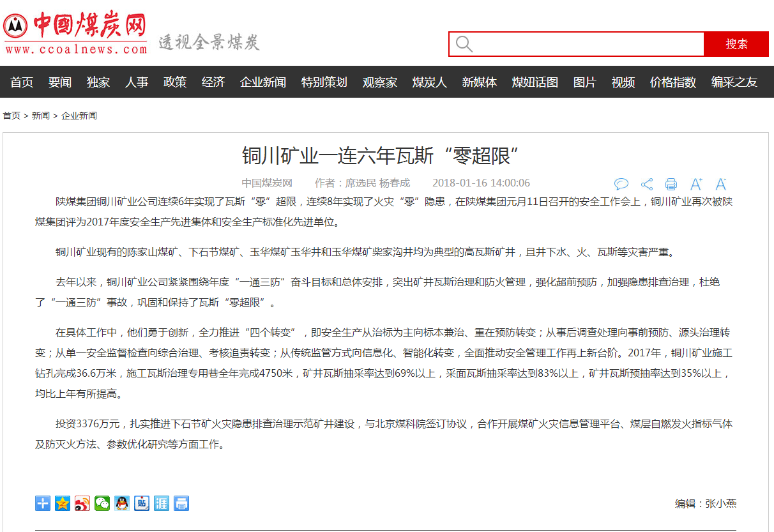
Task: Click the 中国煤炭网 source link under the title
Action: coord(267,183)
